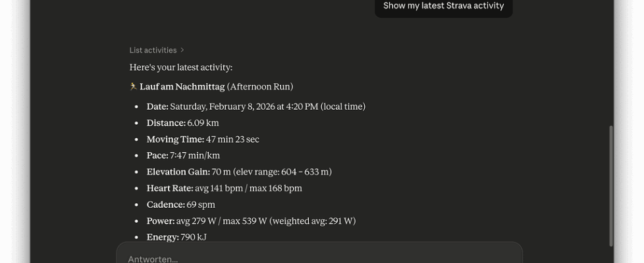This screenshot has width=644, height=263.
Task: Expand the chevron next to List activities
Action: pyautogui.click(x=182, y=50)
